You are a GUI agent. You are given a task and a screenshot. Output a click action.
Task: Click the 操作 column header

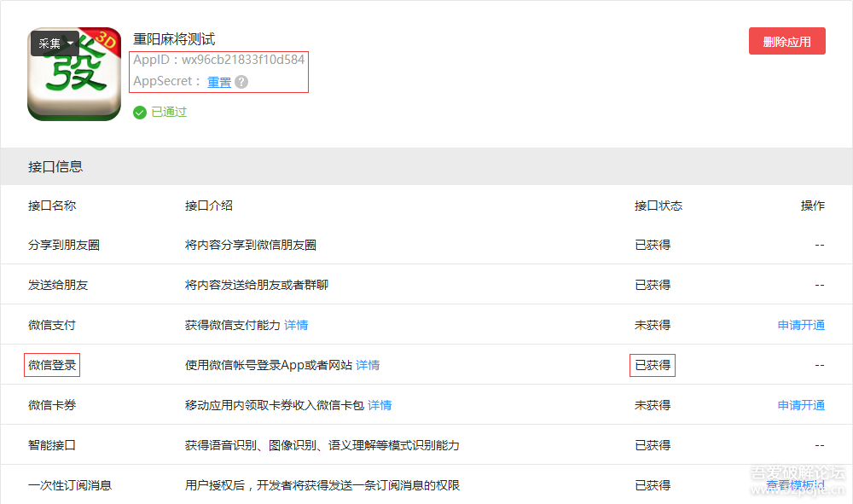point(813,206)
